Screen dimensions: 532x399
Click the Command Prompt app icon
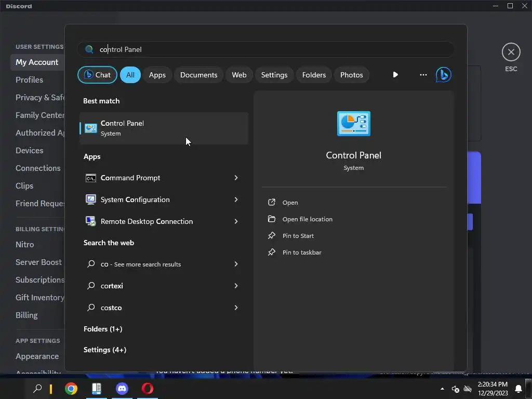pos(90,178)
